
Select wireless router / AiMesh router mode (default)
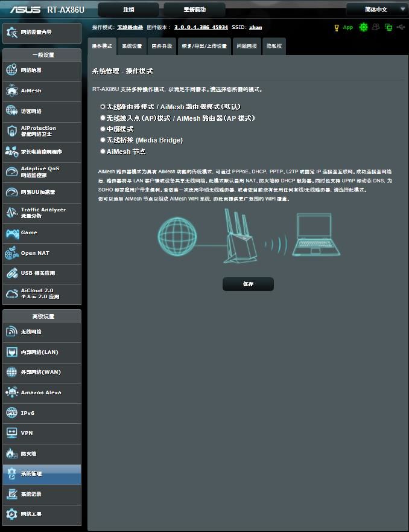tap(103, 106)
